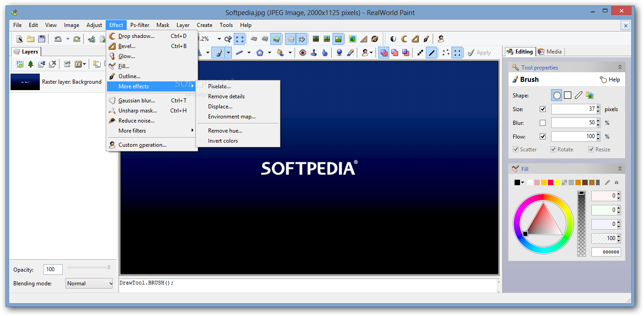Undo the last action

58,39
